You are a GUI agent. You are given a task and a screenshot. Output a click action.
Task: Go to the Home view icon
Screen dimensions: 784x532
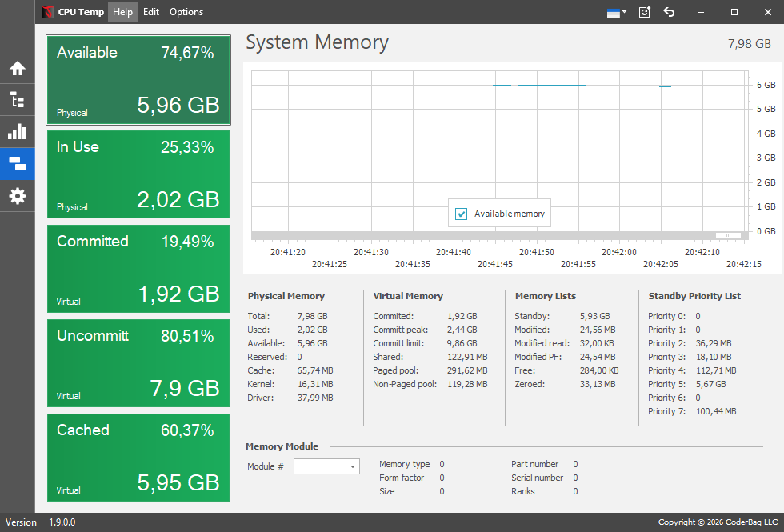pos(18,69)
